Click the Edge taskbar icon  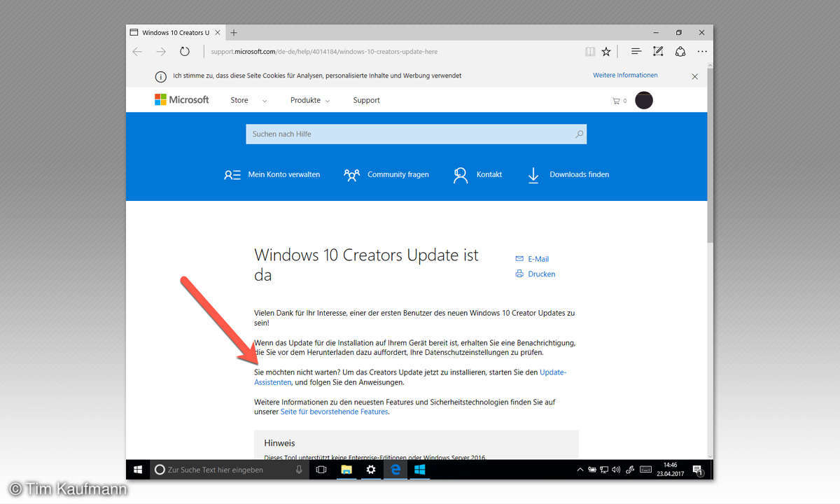395,470
